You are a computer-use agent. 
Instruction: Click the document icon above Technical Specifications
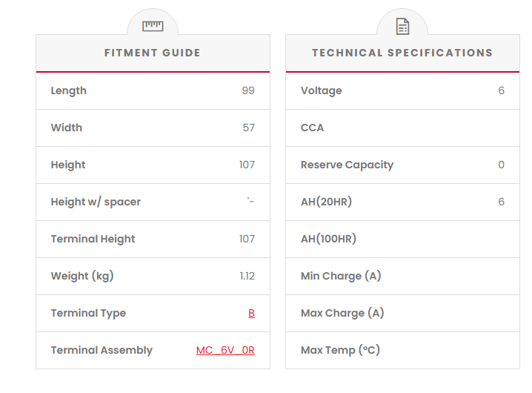(x=402, y=27)
